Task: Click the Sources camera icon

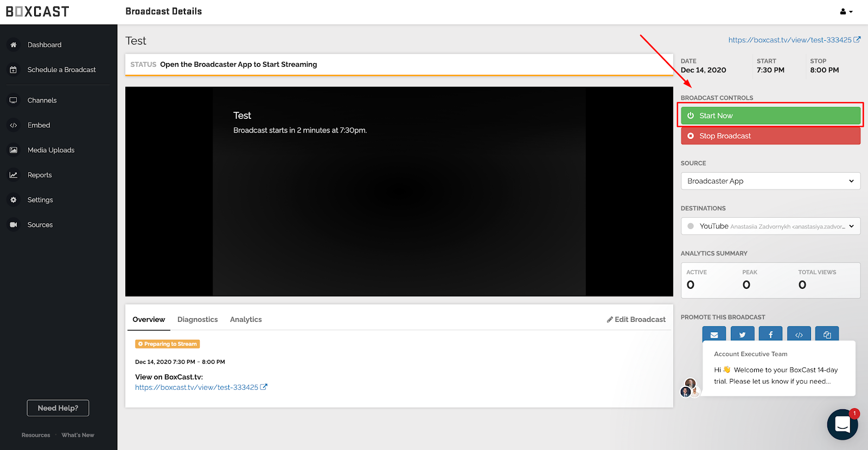Action: pyautogui.click(x=14, y=225)
